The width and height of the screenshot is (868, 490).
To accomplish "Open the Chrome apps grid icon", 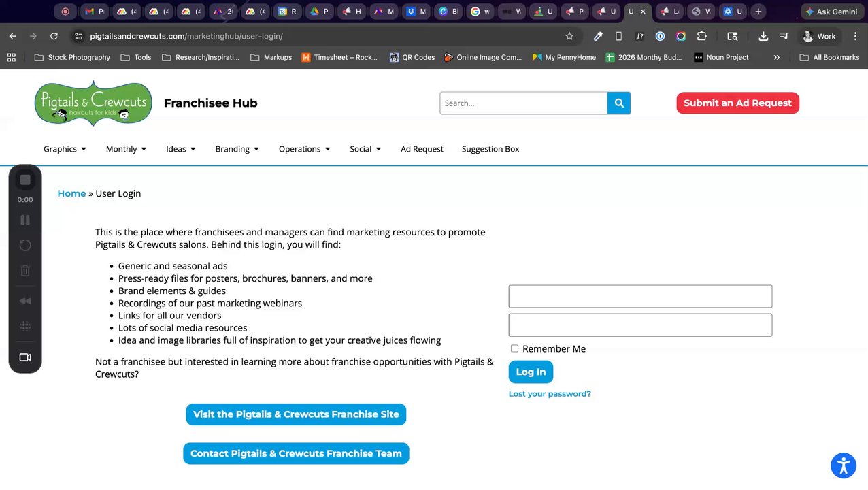I will [x=12, y=57].
